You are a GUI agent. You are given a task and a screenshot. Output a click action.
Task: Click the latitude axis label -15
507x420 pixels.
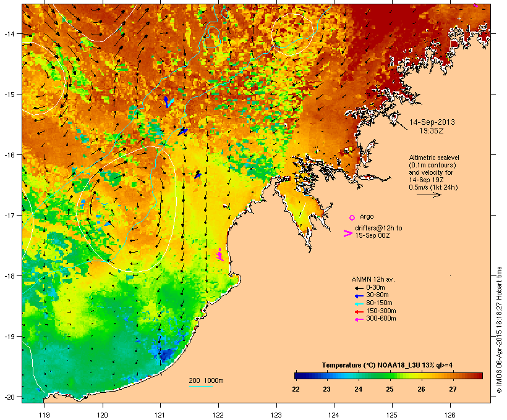coord(9,94)
